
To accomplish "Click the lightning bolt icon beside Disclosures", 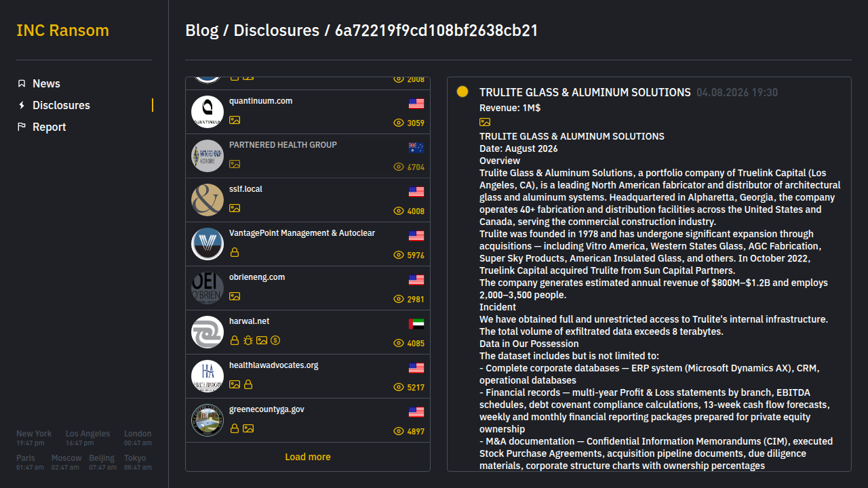I will (22, 105).
